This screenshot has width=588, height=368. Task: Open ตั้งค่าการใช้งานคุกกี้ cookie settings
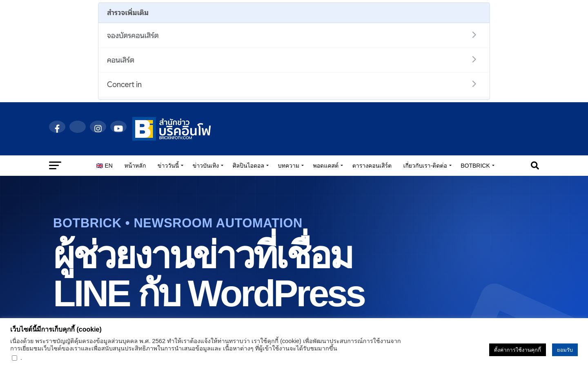pos(517,350)
